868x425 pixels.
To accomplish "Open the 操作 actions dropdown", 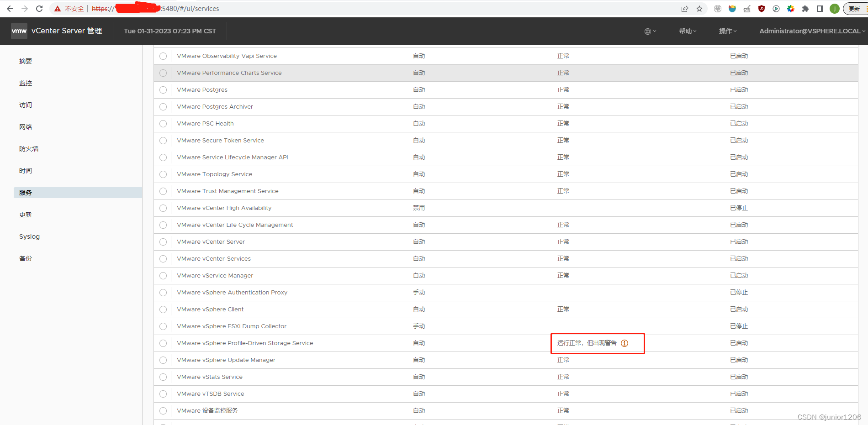I will (x=728, y=31).
